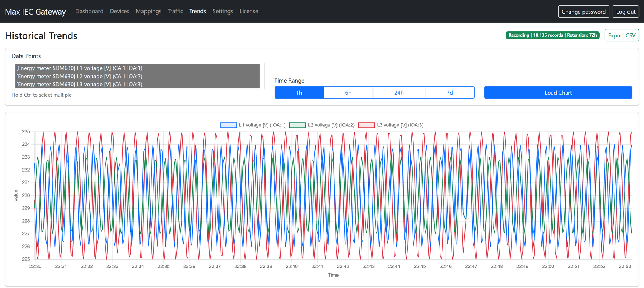Select the 6h time range

tap(349, 93)
